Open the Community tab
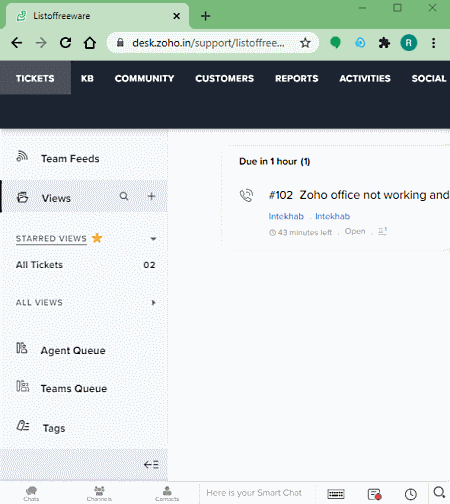 pyautogui.click(x=144, y=78)
